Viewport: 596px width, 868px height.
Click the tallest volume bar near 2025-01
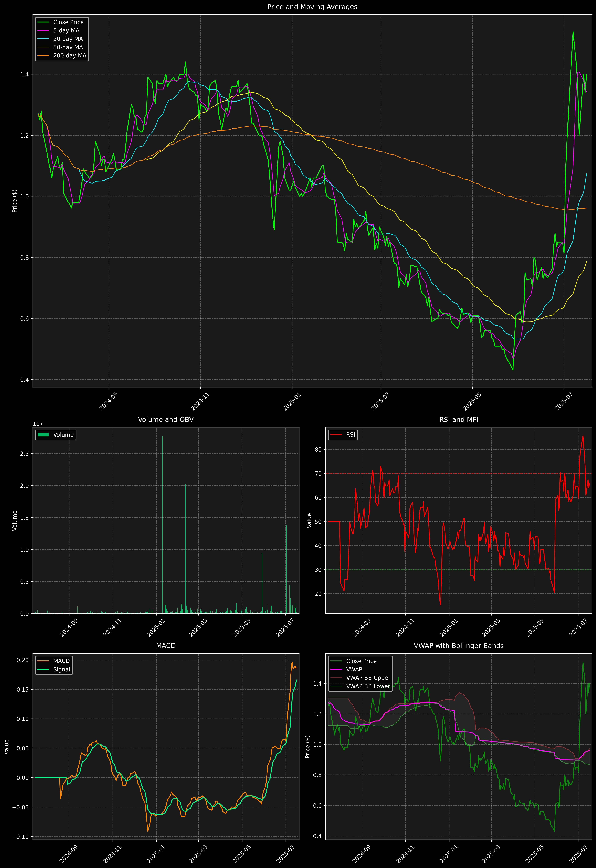coord(163,525)
